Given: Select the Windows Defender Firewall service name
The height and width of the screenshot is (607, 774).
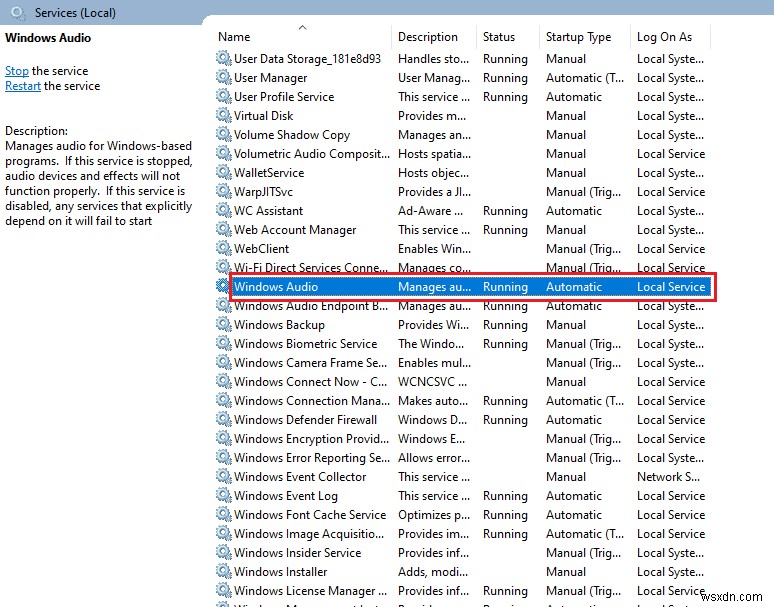Looking at the screenshot, I should tap(305, 420).
